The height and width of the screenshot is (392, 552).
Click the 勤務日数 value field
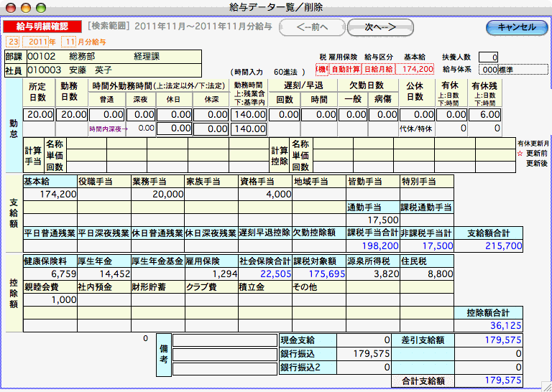(73, 114)
